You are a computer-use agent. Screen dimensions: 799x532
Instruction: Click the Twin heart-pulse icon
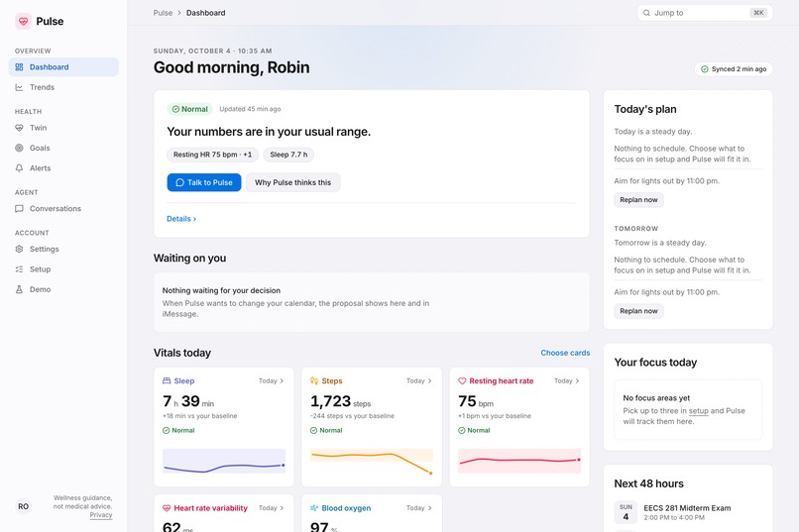20,128
